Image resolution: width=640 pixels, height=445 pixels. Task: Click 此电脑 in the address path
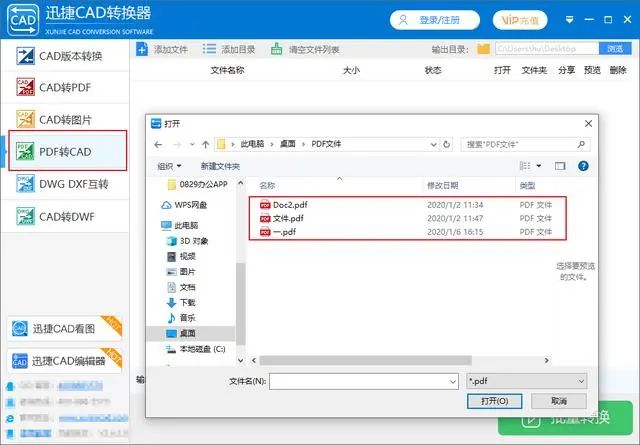[x=252, y=144]
